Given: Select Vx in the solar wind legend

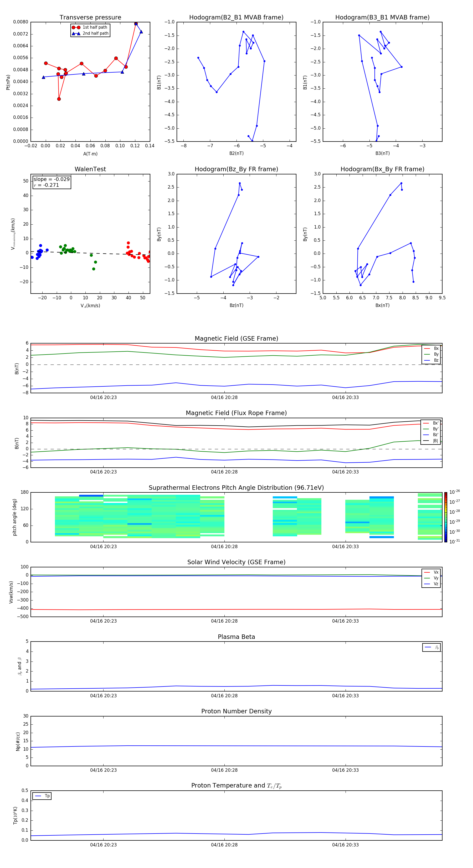Looking at the screenshot, I should click(431, 573).
